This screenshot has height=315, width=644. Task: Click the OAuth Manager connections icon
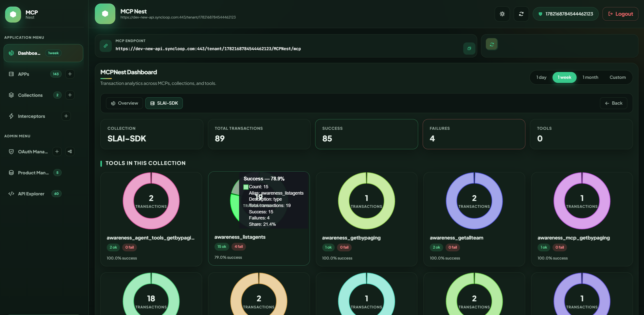70,152
